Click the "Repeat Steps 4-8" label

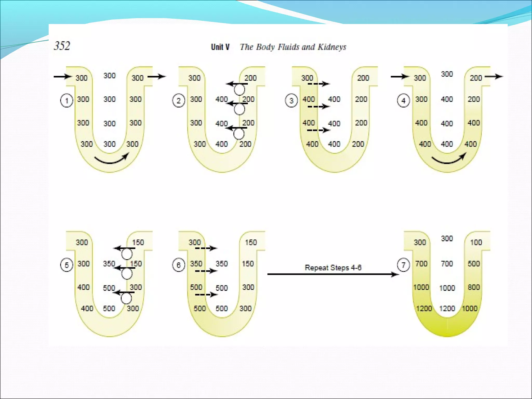point(333,268)
